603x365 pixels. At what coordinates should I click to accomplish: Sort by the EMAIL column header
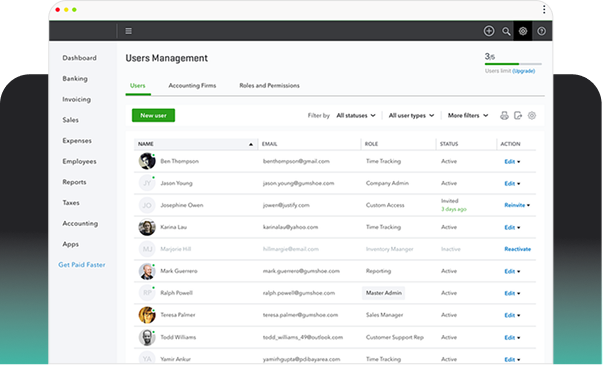[x=270, y=144]
